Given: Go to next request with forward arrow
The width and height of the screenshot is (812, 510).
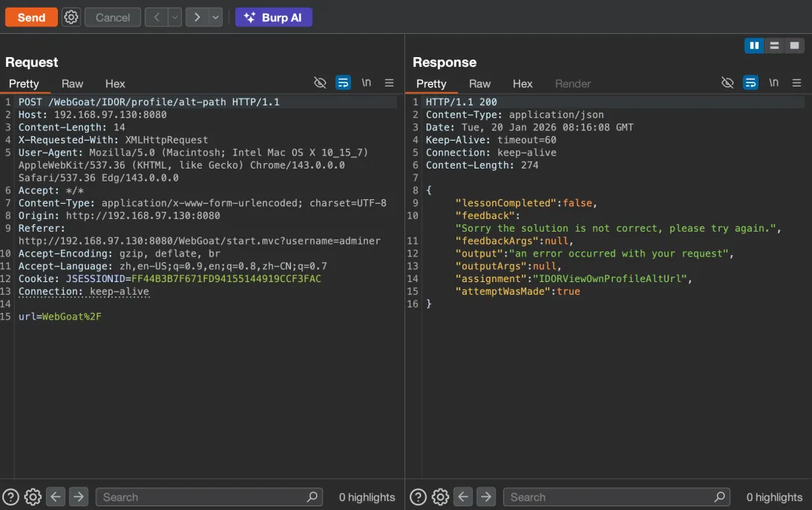Looking at the screenshot, I should click(x=197, y=17).
